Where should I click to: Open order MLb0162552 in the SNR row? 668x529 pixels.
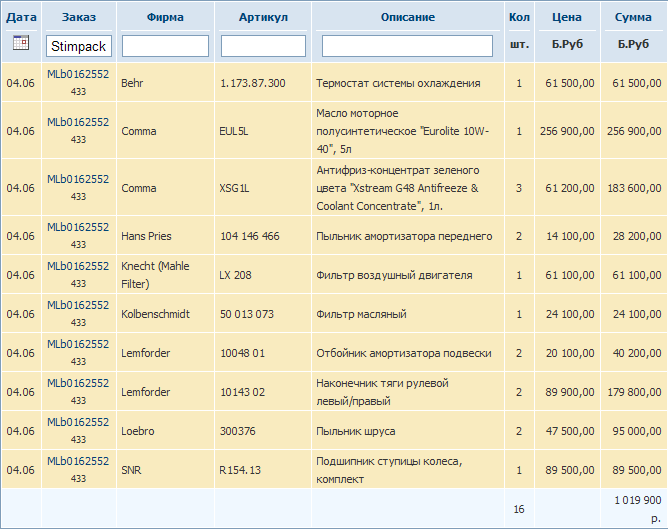click(78, 461)
